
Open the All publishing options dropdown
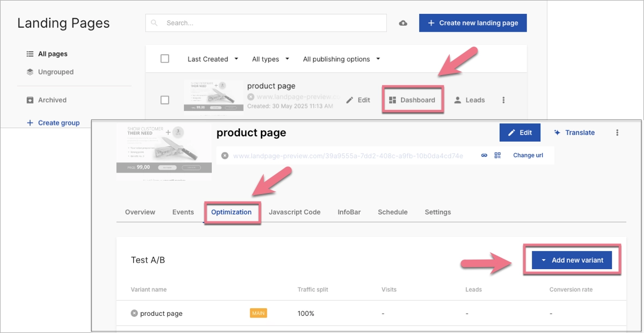(341, 59)
